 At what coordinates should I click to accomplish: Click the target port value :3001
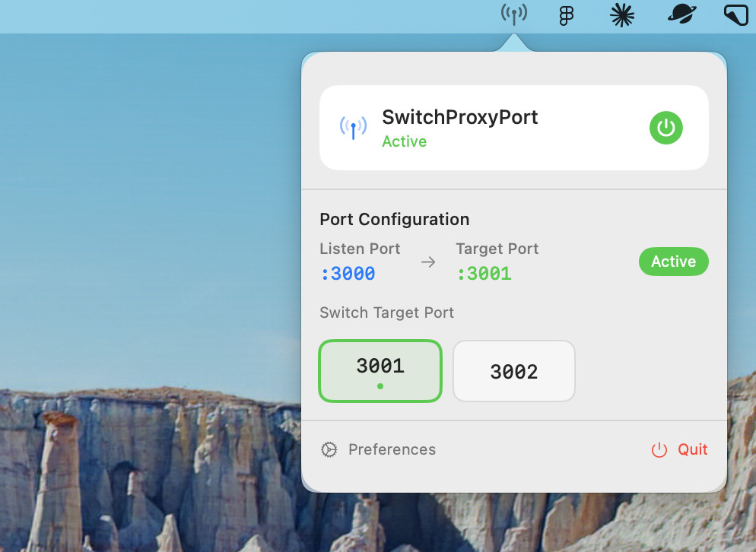[484, 274]
